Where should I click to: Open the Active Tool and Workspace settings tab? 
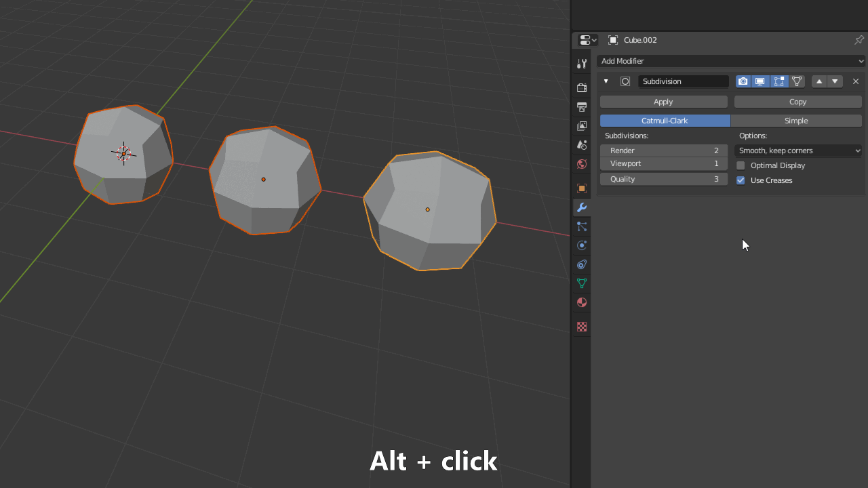point(582,64)
